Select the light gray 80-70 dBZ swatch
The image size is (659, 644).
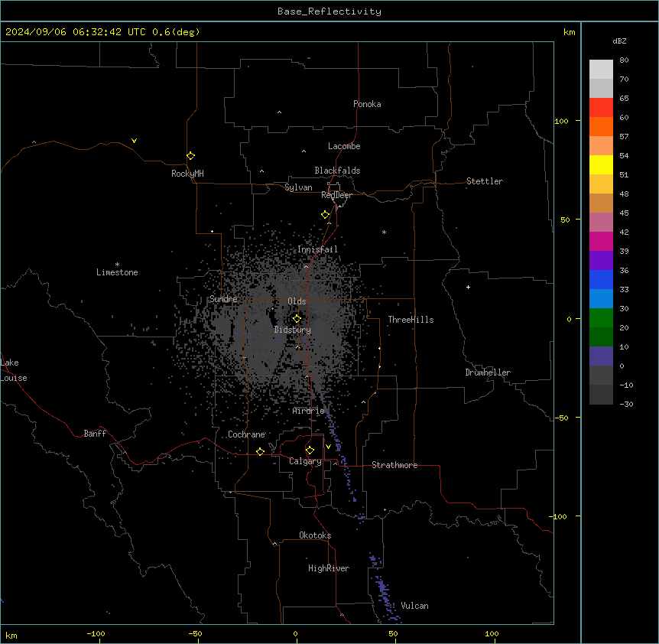point(601,70)
